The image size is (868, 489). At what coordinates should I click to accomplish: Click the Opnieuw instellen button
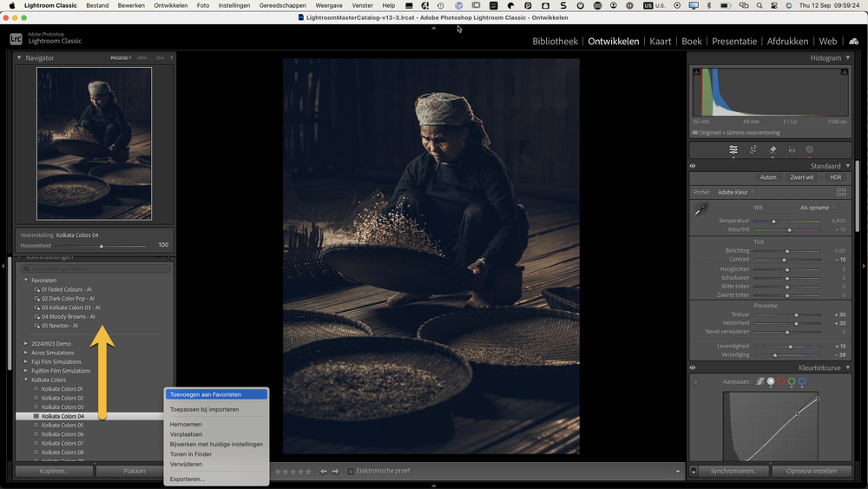pos(812,472)
